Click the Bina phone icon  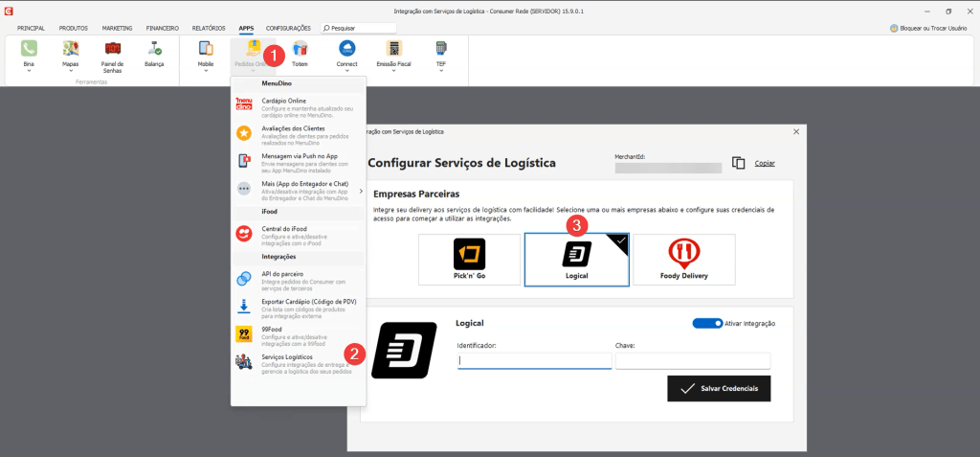point(29,48)
